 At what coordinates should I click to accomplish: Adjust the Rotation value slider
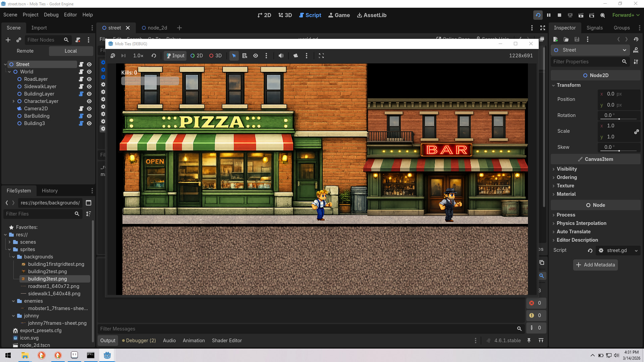619,119
